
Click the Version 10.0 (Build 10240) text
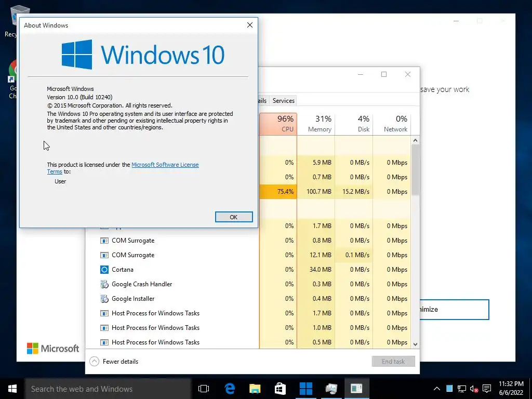[79, 97]
